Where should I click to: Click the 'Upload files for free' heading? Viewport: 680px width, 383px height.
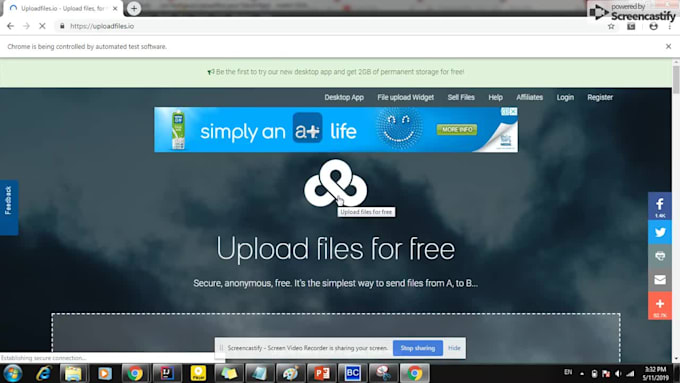[336, 249]
